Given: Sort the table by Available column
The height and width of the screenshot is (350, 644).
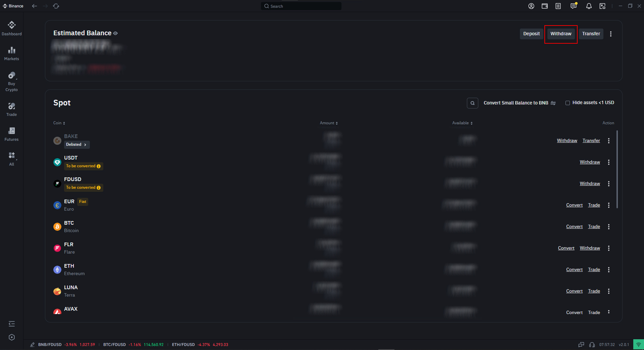Looking at the screenshot, I should click(x=462, y=123).
